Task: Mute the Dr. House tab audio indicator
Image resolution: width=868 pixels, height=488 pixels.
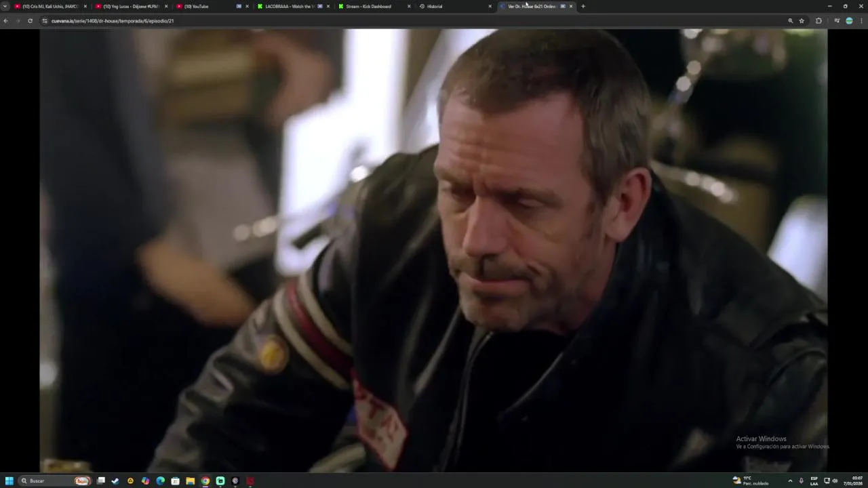Action: [x=563, y=6]
